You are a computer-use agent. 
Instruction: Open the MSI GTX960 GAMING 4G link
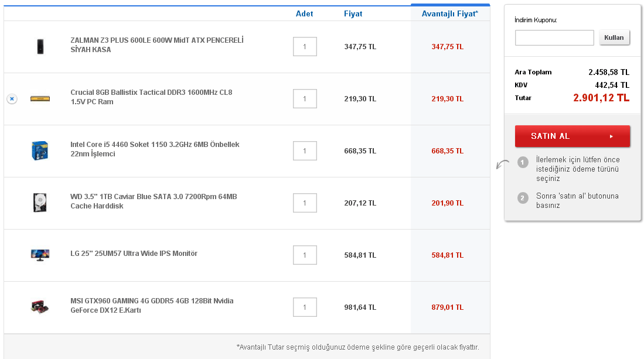point(152,306)
